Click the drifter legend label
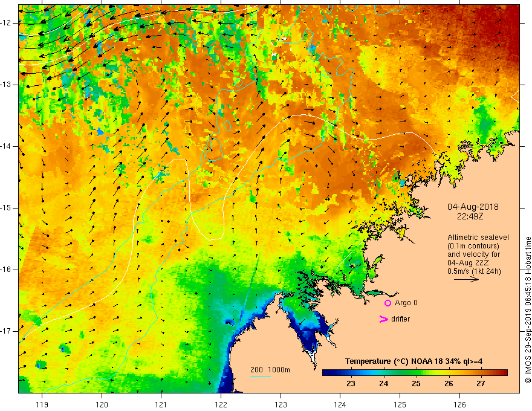The width and height of the screenshot is (532, 411). (x=400, y=319)
